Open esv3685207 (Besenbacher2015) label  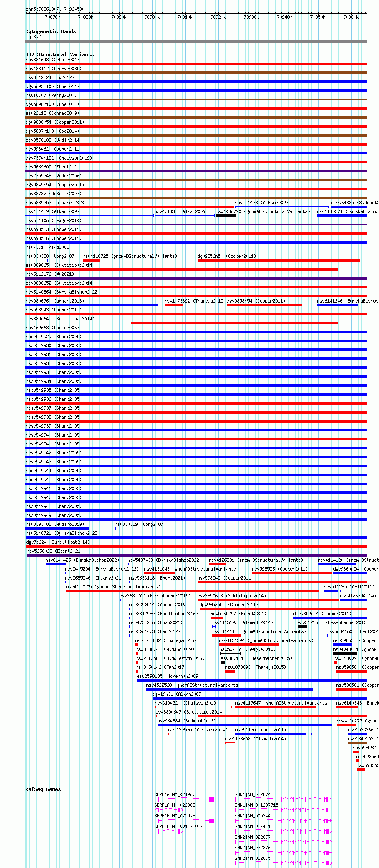tap(155, 596)
